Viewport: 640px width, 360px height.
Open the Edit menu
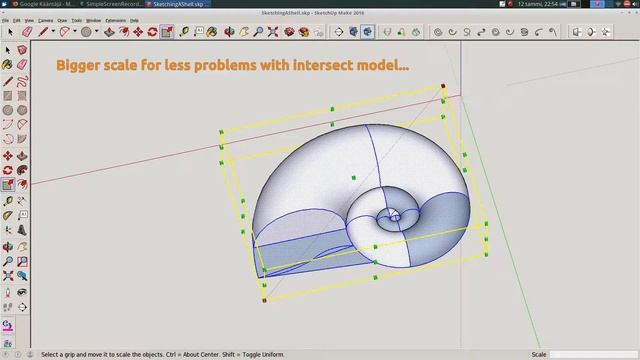(16, 20)
